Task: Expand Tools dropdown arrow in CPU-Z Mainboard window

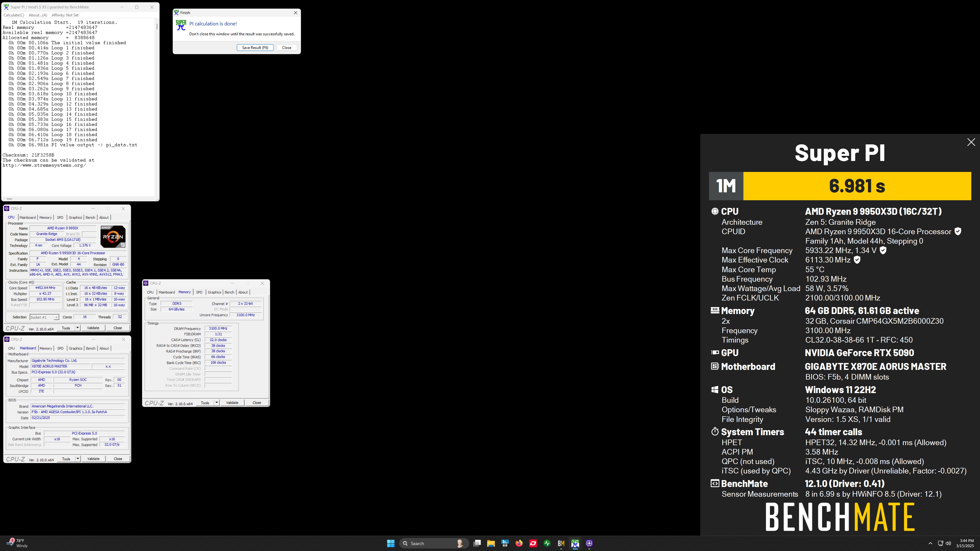Action: pyautogui.click(x=78, y=459)
